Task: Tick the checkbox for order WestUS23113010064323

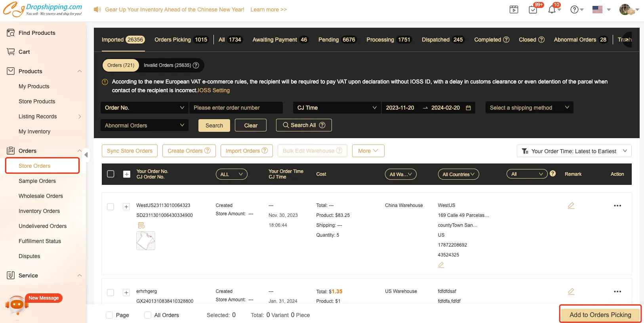Action: coord(111,207)
